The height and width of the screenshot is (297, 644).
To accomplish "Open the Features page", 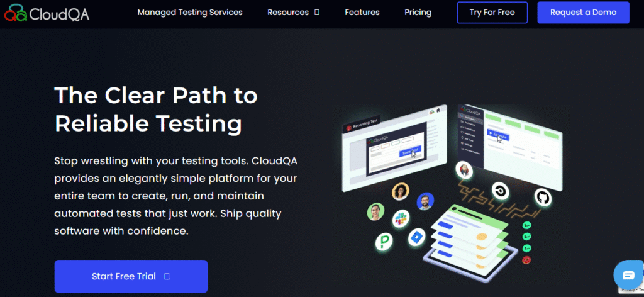I will (x=362, y=13).
